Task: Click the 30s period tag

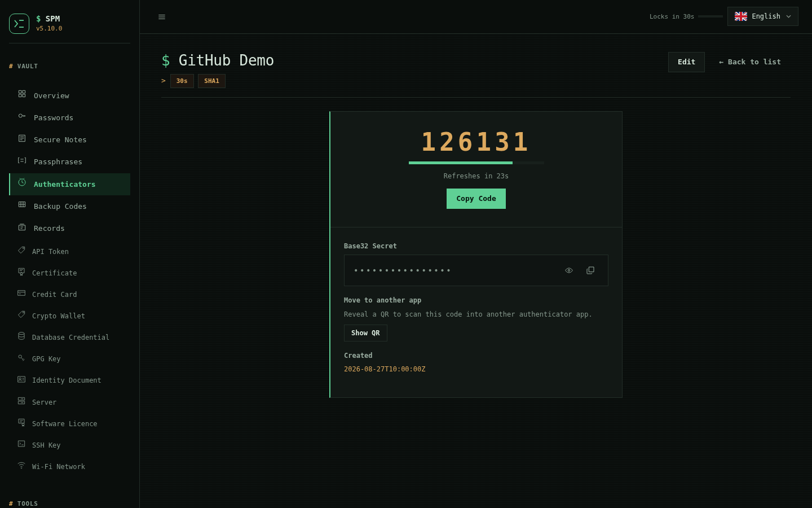Action: tap(182, 81)
